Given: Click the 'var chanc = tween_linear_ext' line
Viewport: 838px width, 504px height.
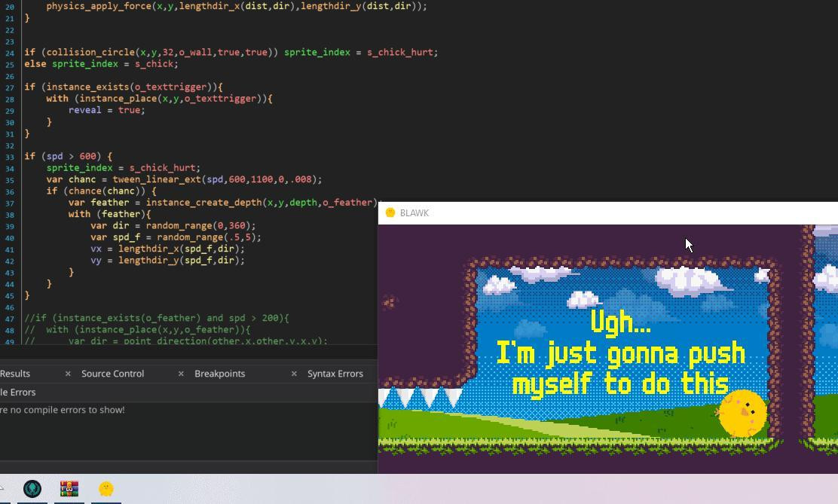Looking at the screenshot, I should pyautogui.click(x=185, y=179).
